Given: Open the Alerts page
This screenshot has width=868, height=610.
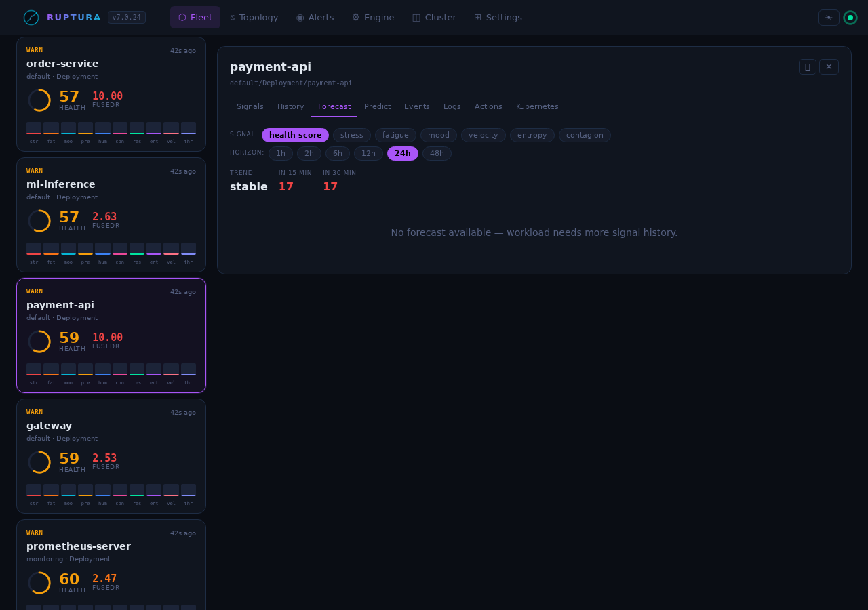Looking at the screenshot, I should click(x=315, y=18).
